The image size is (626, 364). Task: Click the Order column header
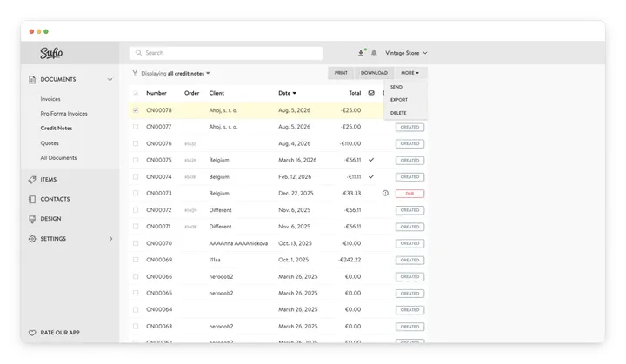(191, 93)
